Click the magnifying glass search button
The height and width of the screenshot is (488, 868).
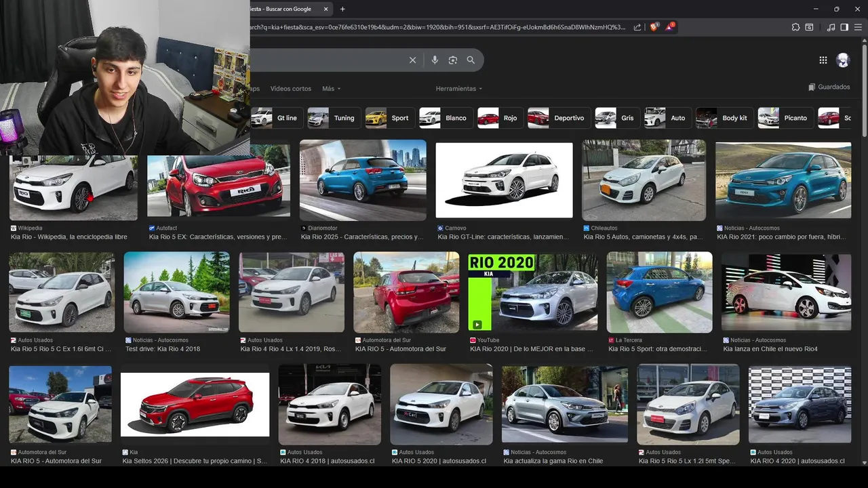point(471,60)
